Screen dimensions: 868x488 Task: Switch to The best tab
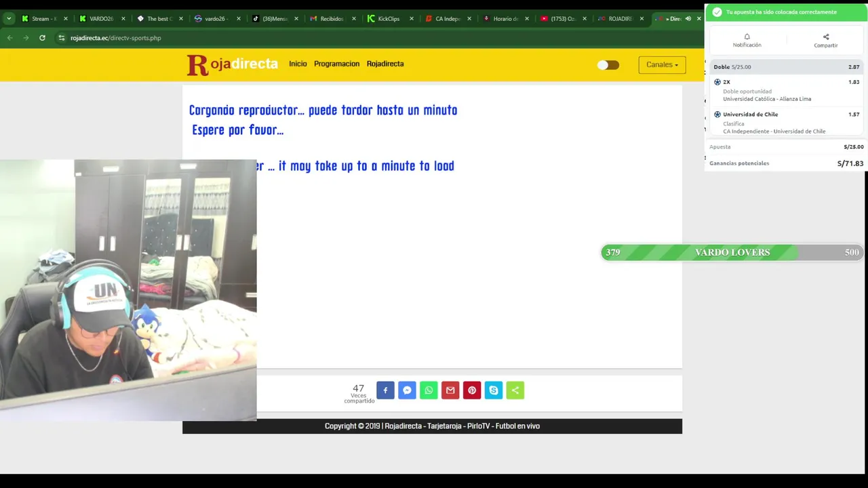click(x=159, y=19)
